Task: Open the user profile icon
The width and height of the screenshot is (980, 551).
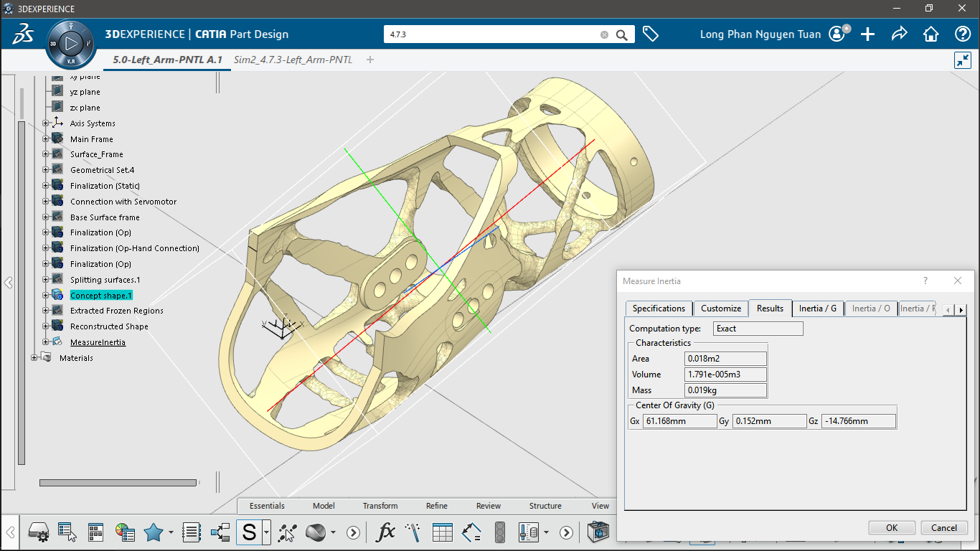Action: click(x=838, y=34)
